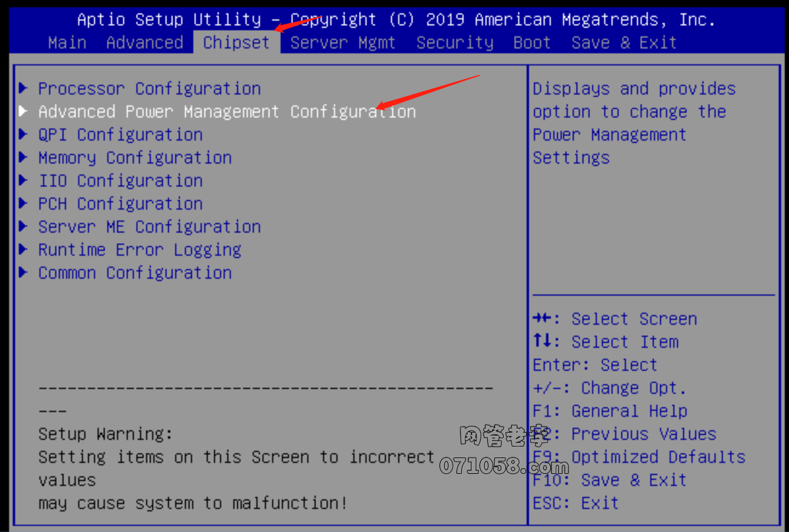Image resolution: width=789 pixels, height=532 pixels.
Task: Click the triangle next to Memory Configuration
Action: point(23,158)
